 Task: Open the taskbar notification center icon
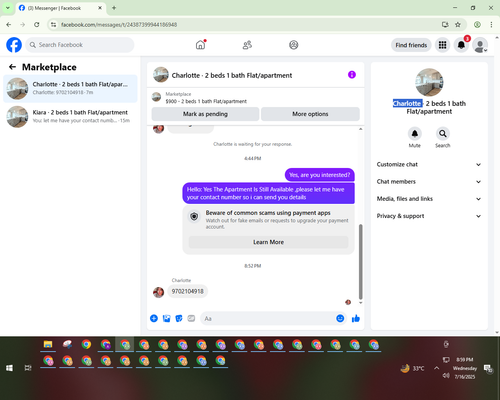488,368
